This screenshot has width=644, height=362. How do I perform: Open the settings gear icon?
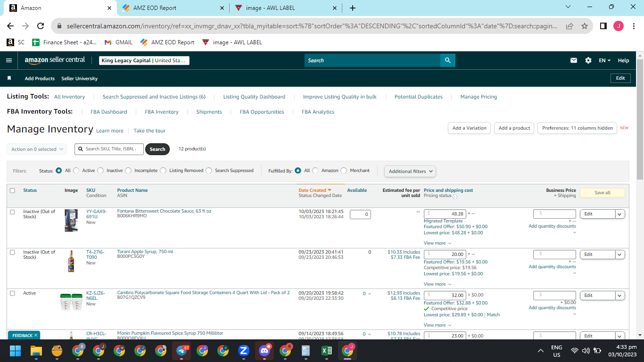pos(588,60)
